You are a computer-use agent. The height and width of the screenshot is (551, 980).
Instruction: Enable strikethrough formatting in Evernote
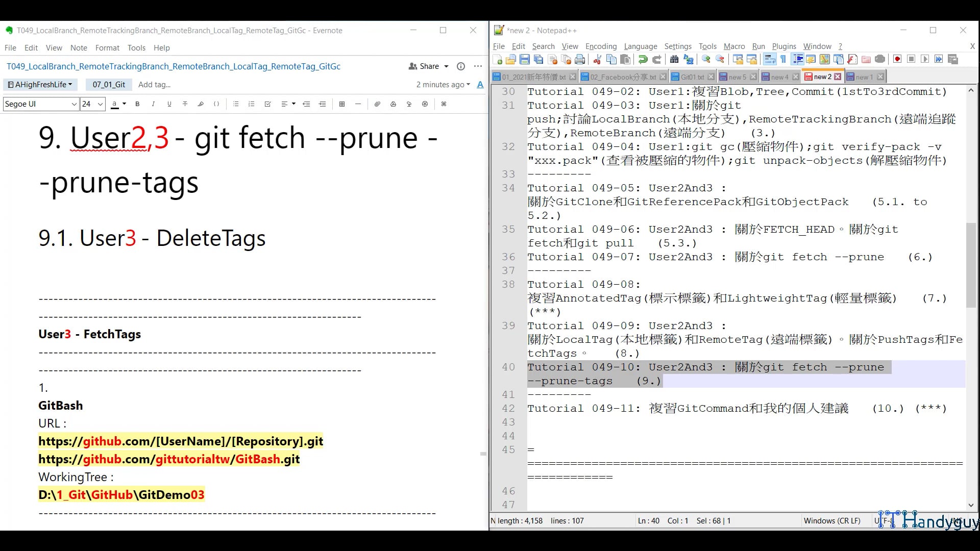coord(185,104)
